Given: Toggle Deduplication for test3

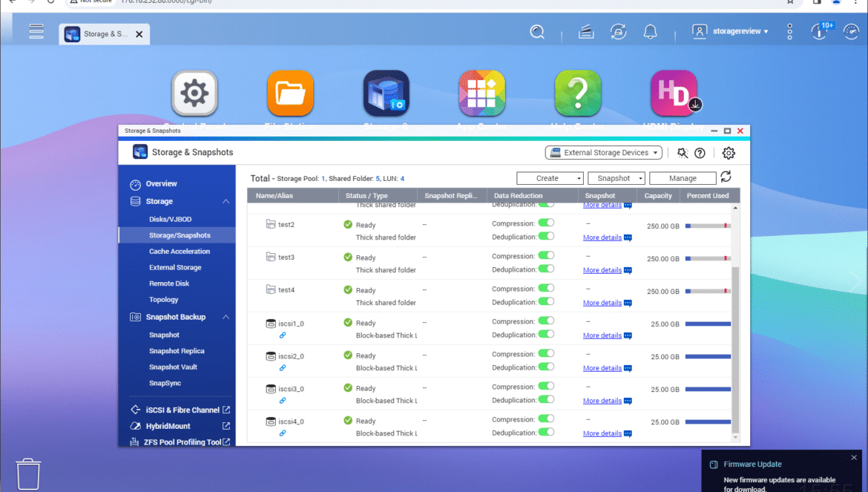Looking at the screenshot, I should 546,269.
